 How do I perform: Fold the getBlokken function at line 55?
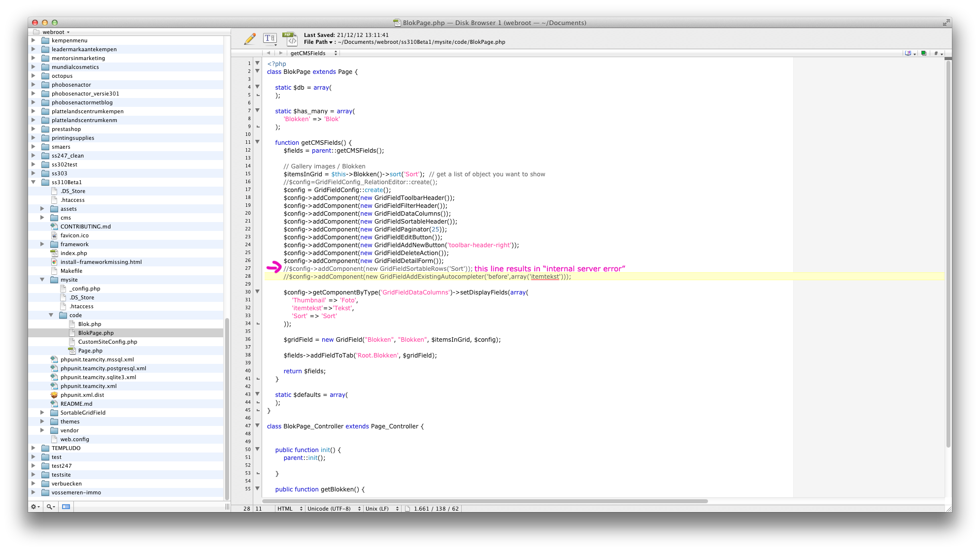coord(257,489)
